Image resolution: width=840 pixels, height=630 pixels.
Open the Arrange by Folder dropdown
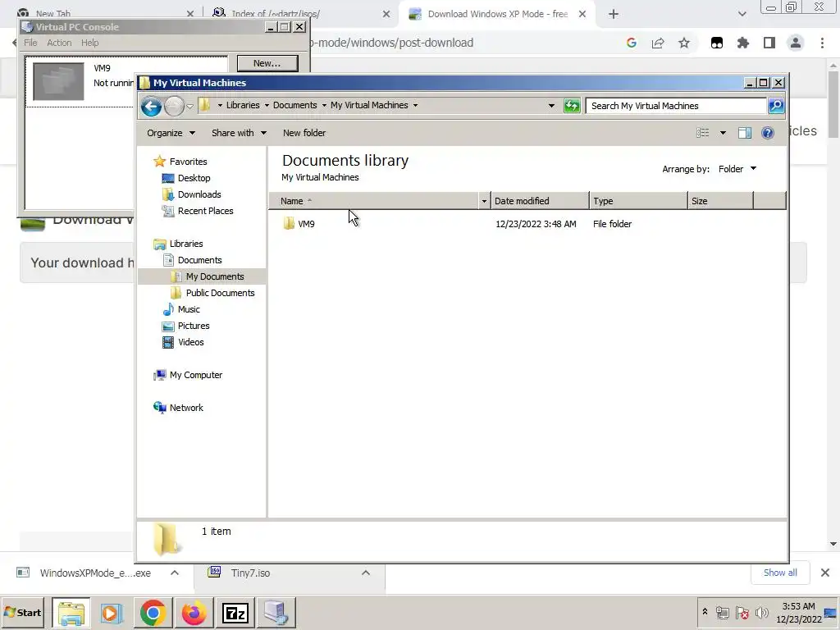coord(737,169)
